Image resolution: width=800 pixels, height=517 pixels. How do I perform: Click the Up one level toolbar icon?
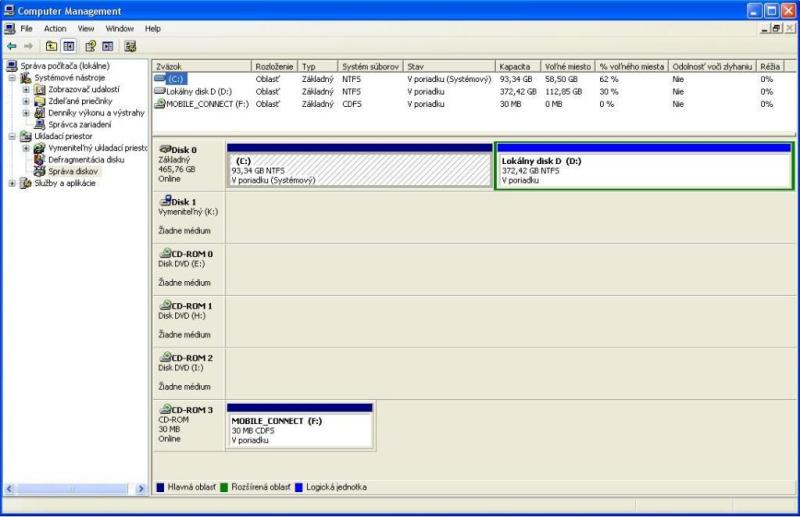point(50,46)
